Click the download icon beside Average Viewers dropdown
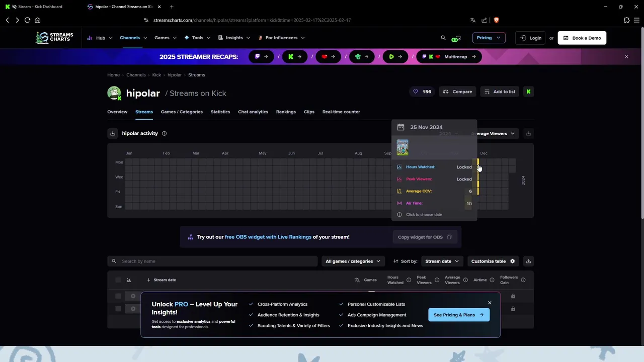Viewport: 644px width, 362px height. tap(528, 133)
